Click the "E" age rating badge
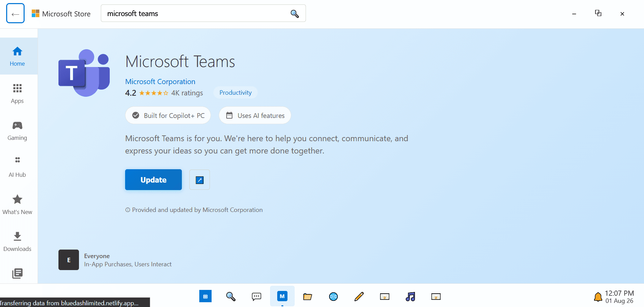Screen dimensions: 644x307 pos(69,260)
